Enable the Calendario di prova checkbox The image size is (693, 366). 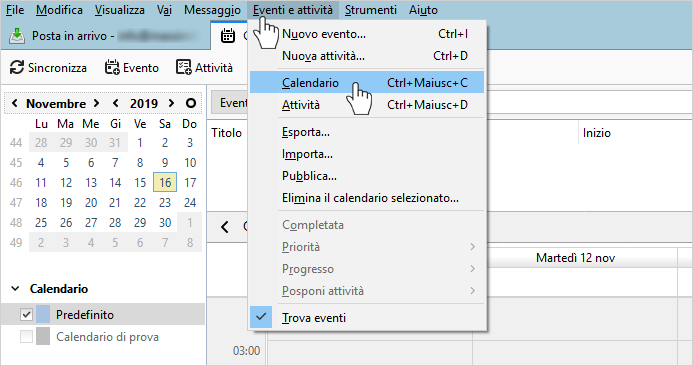[27, 337]
